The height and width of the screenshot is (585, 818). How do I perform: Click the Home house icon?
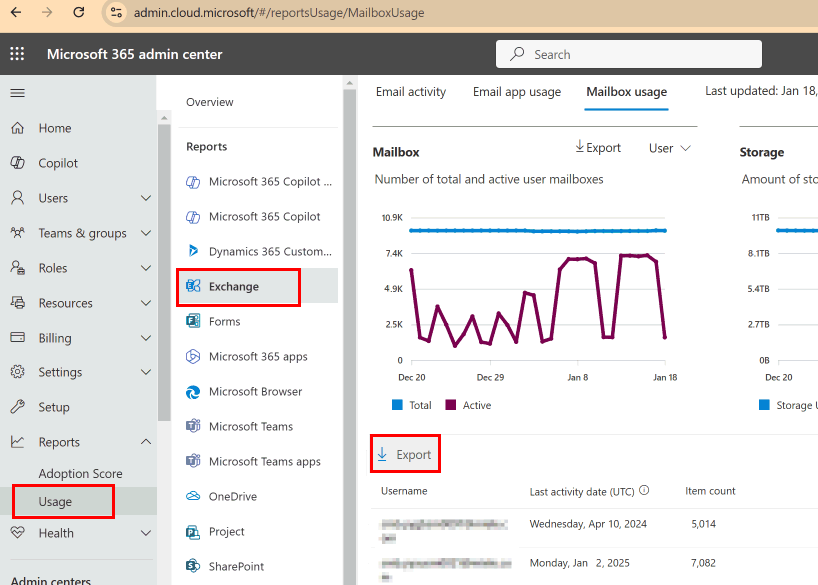(x=18, y=128)
